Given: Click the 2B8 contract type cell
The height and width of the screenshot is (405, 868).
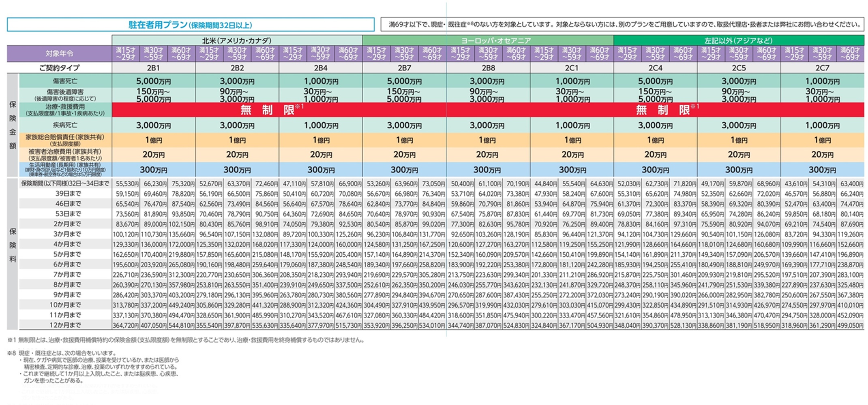Looking at the screenshot, I should [x=488, y=68].
